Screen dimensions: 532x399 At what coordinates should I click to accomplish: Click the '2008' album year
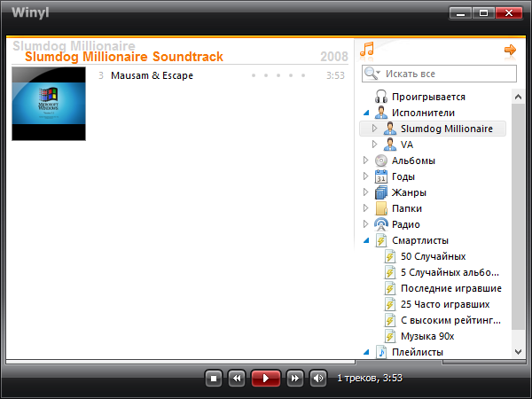pos(334,57)
